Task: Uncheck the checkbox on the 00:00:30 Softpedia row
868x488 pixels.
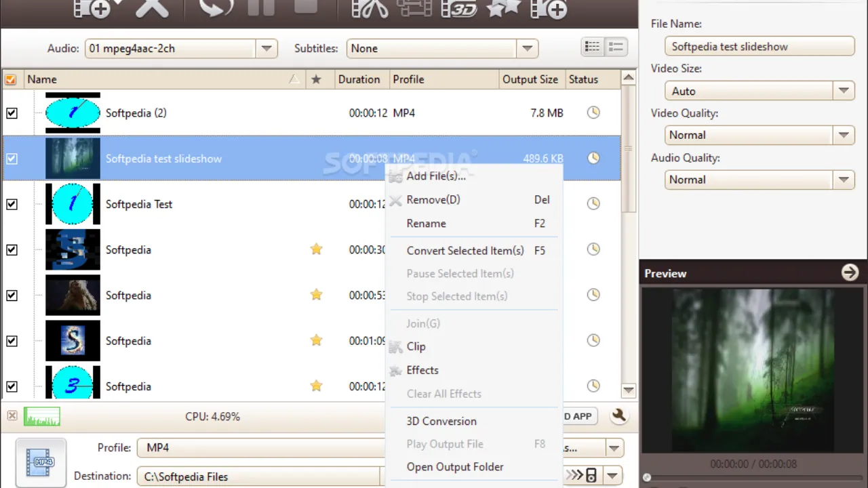Action: [x=12, y=249]
